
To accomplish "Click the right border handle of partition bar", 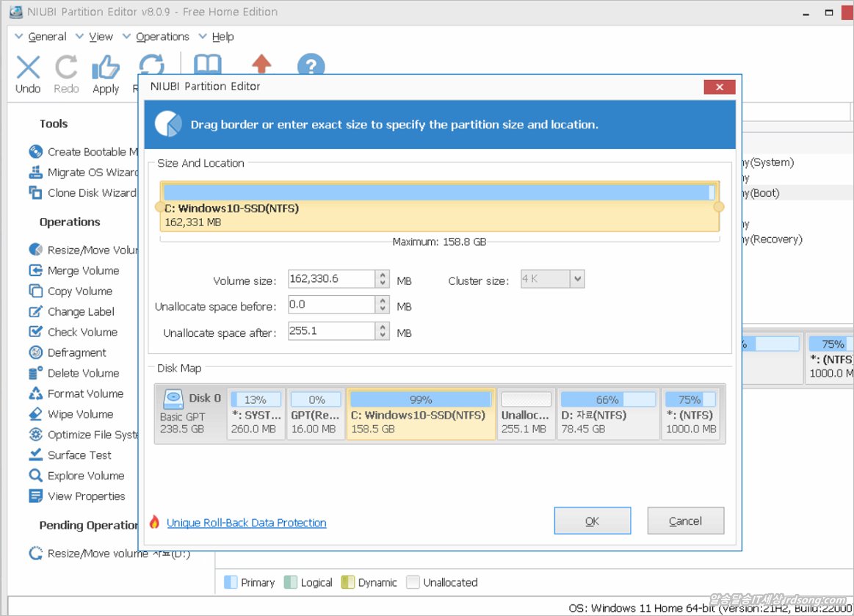I will pyautogui.click(x=719, y=208).
